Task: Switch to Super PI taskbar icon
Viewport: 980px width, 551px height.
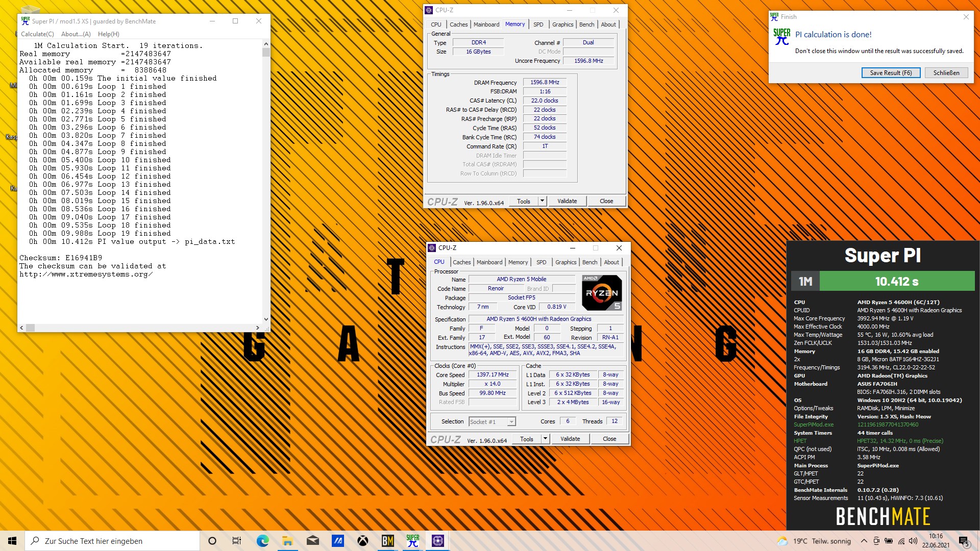Action: point(413,541)
